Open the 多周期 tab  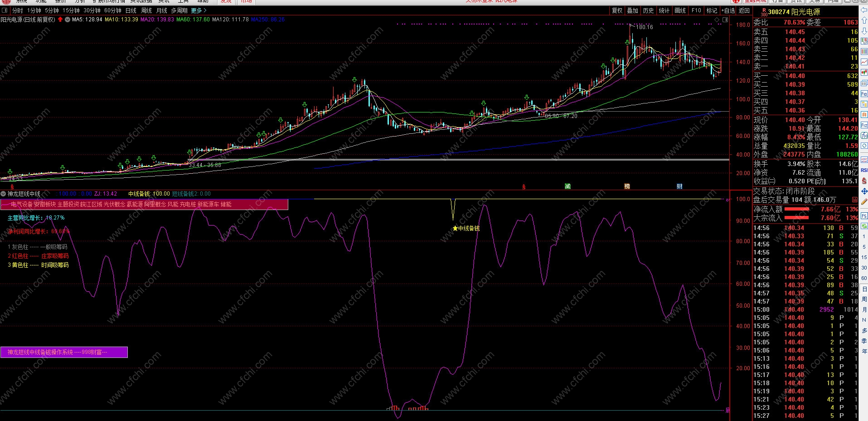179,10
